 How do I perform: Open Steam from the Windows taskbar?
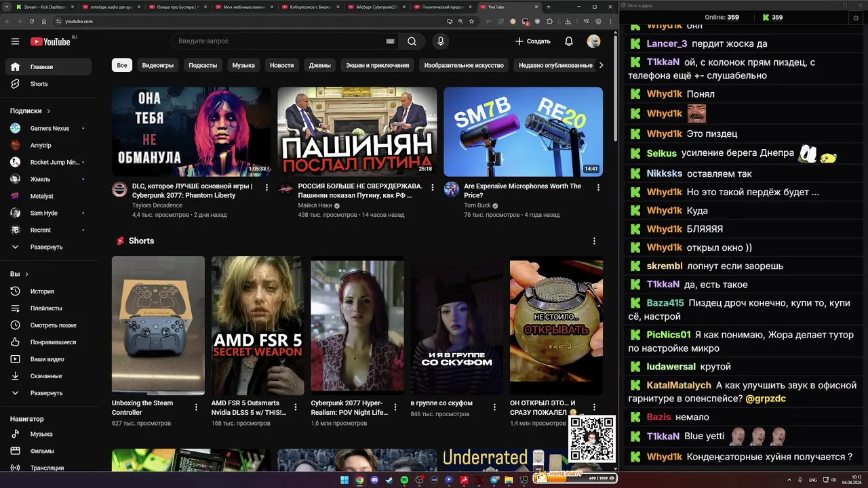point(389,480)
